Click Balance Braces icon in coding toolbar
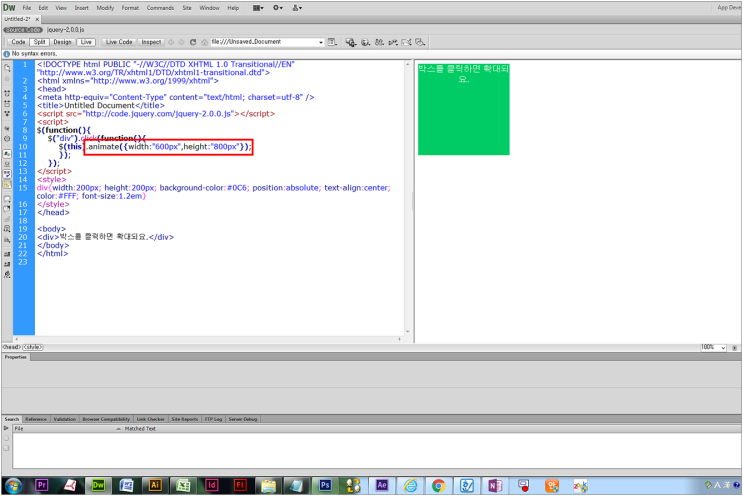 [7, 139]
